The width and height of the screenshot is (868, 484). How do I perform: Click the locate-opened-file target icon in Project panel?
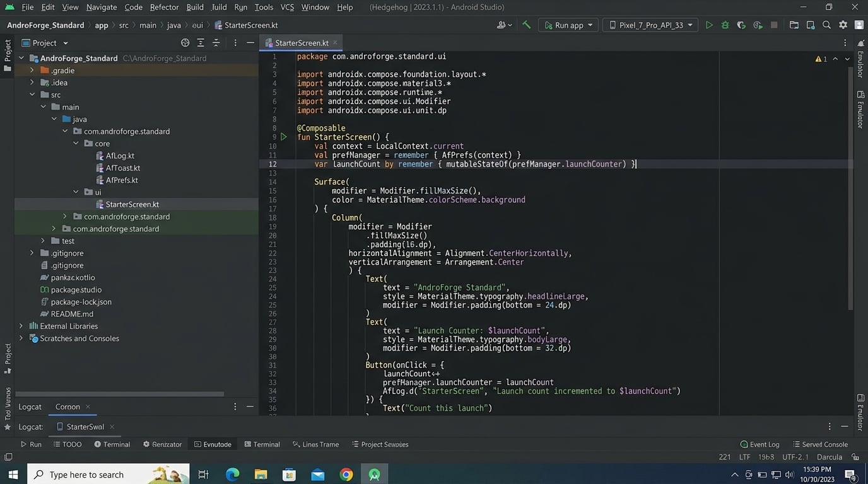pyautogui.click(x=185, y=43)
